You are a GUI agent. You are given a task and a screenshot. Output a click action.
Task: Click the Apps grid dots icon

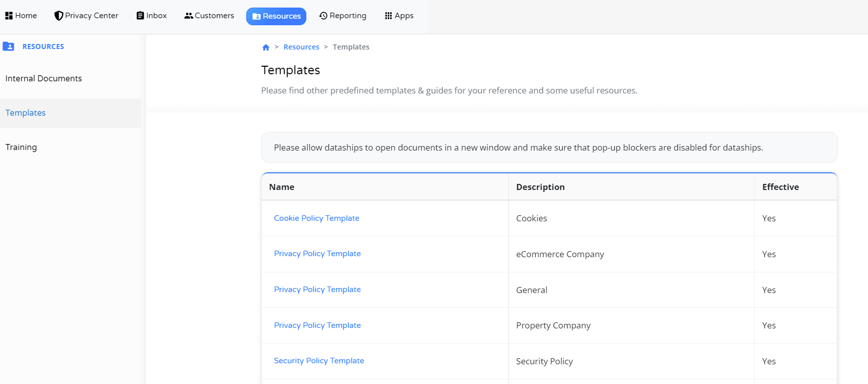click(x=388, y=16)
